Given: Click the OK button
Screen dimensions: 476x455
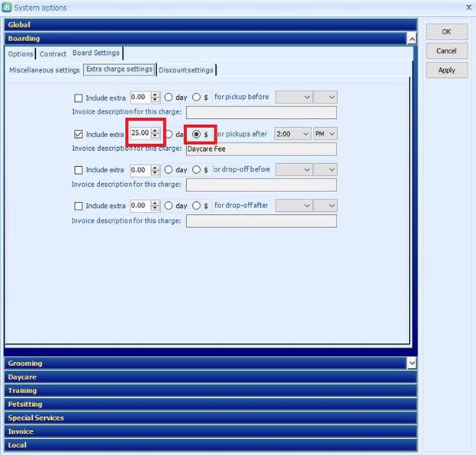Looking at the screenshot, I should pos(447,31).
